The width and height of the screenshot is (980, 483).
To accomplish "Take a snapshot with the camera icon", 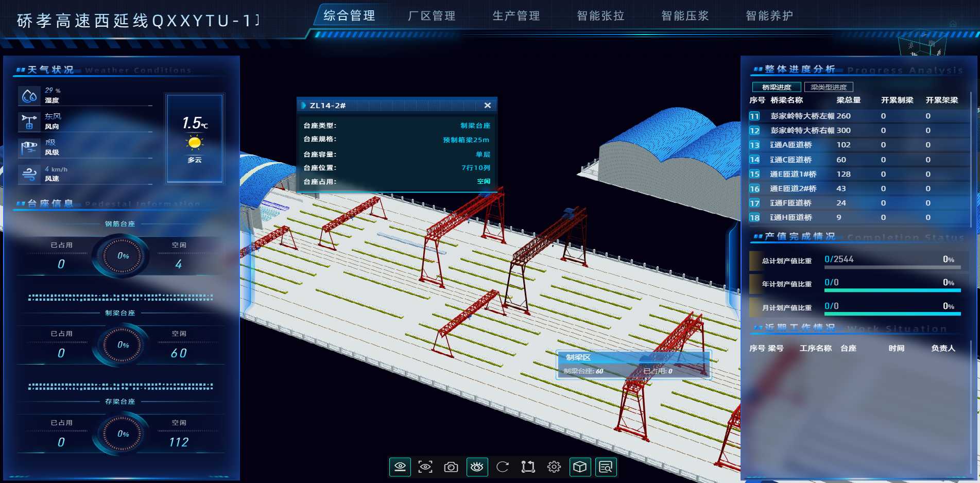I will click(451, 467).
